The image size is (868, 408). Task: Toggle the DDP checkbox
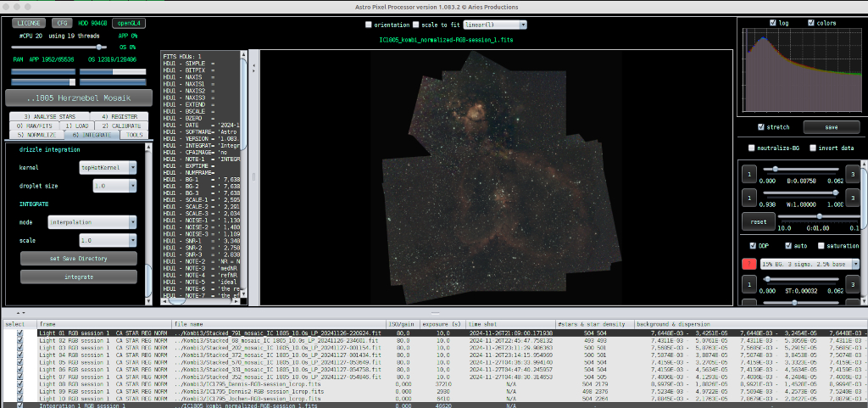[x=753, y=246]
